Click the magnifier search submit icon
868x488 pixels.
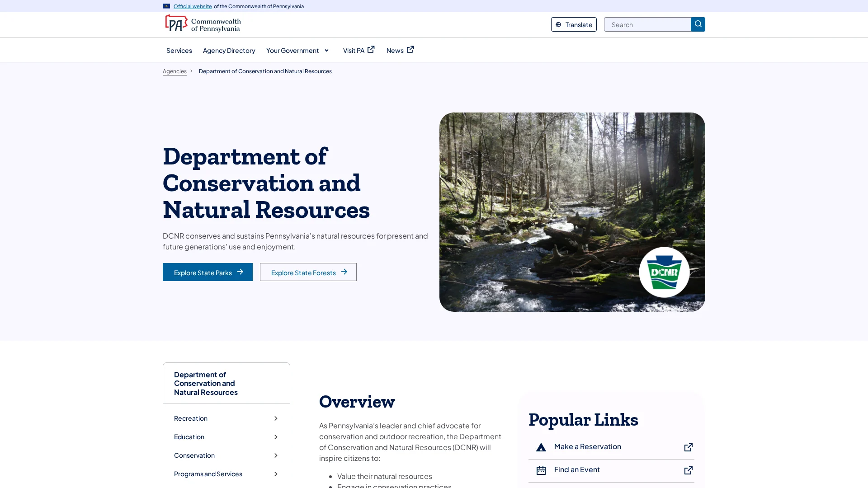click(698, 24)
